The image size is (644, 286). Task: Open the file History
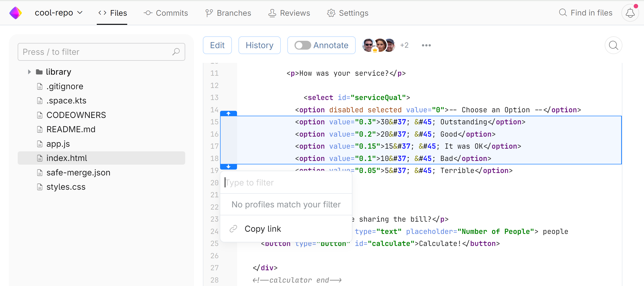click(x=259, y=45)
